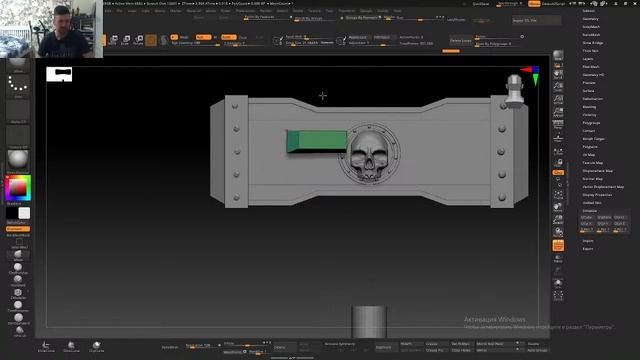This screenshot has height=360, width=640.
Task: Toggle Solo mode
Action: point(558,283)
